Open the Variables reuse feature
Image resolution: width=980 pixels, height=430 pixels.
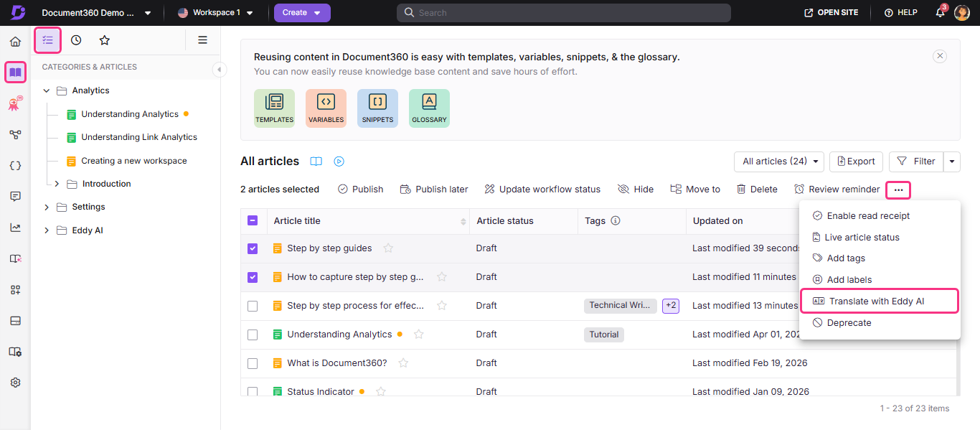coord(326,108)
